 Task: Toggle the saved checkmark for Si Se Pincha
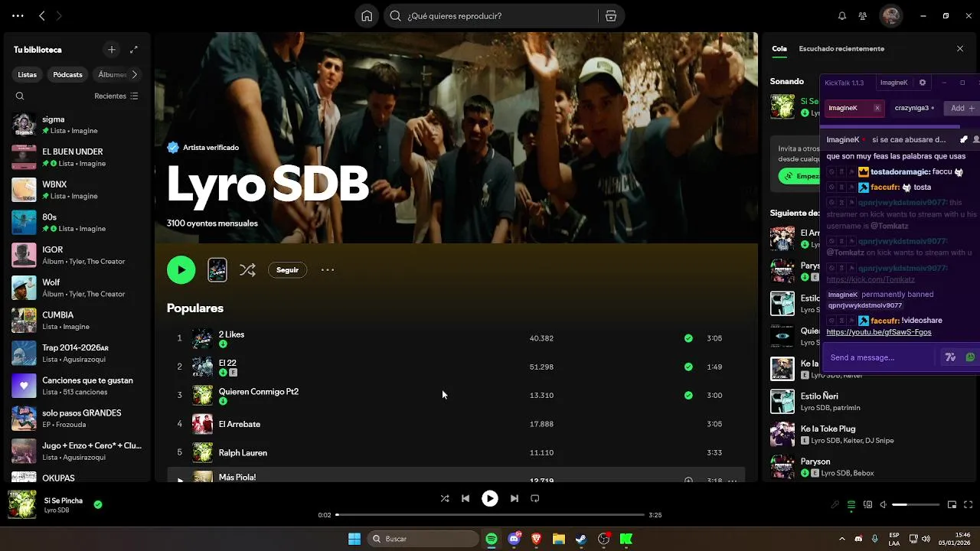98,504
